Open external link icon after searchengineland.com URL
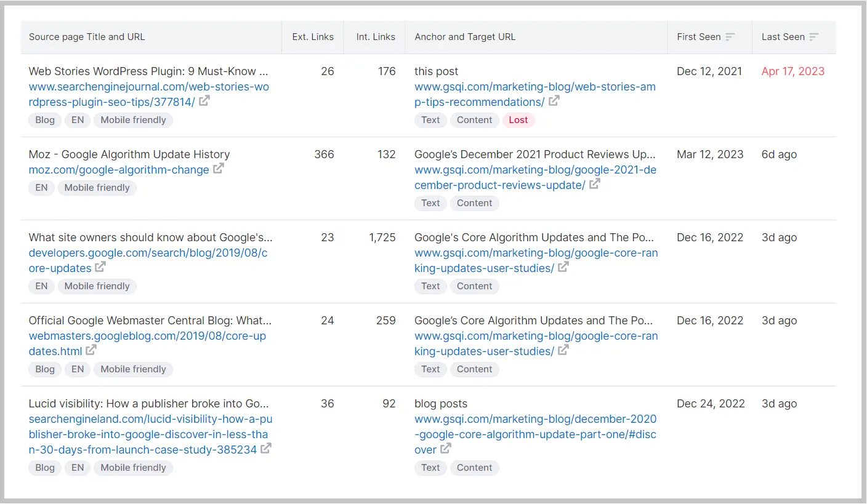This screenshot has width=867, height=504. (266, 449)
